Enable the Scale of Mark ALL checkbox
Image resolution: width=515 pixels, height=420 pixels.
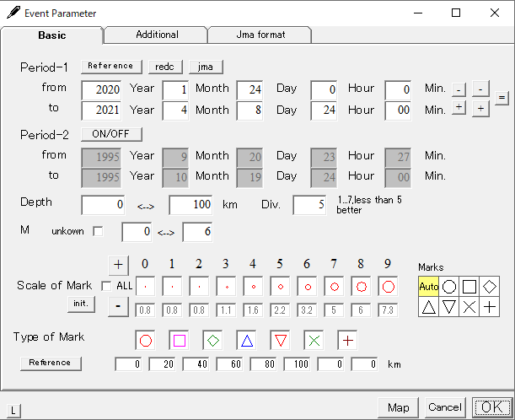tap(106, 286)
